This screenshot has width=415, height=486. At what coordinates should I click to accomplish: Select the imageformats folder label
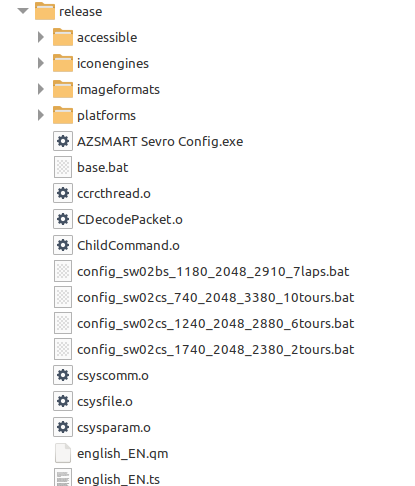click(118, 89)
